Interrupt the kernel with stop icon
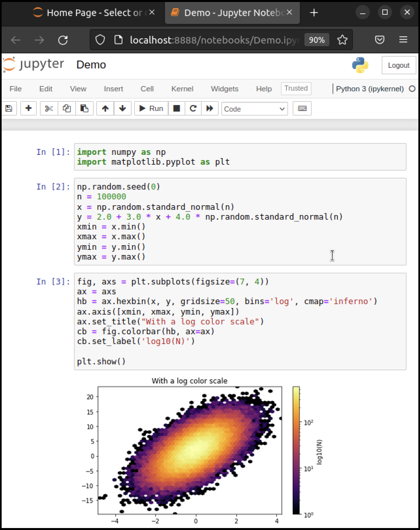Screen dimensions: 420x530 pos(176,108)
